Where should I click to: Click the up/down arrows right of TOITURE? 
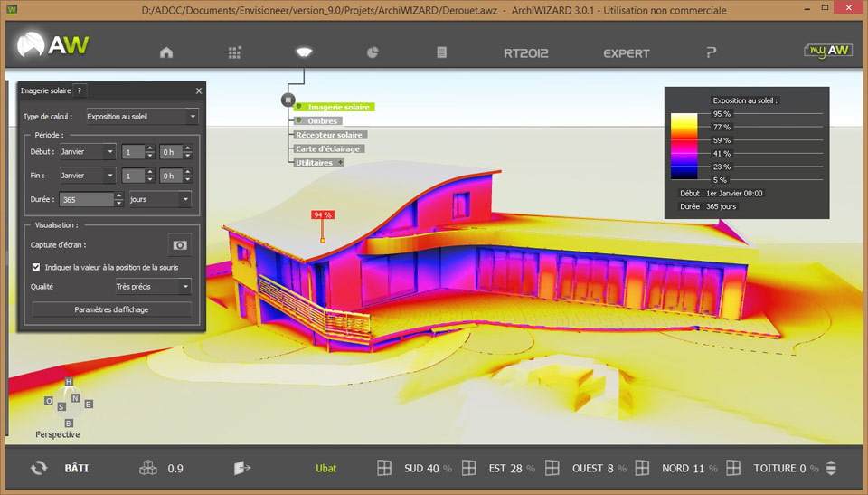(x=831, y=468)
